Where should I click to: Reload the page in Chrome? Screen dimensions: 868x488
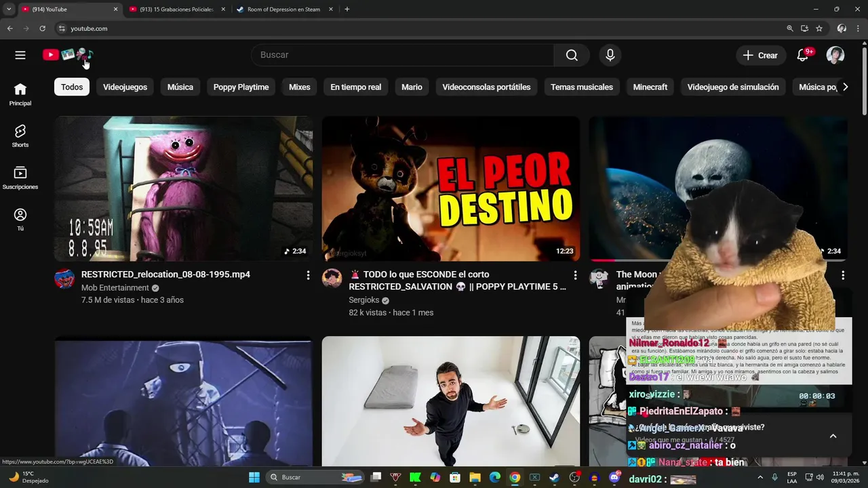(42, 28)
